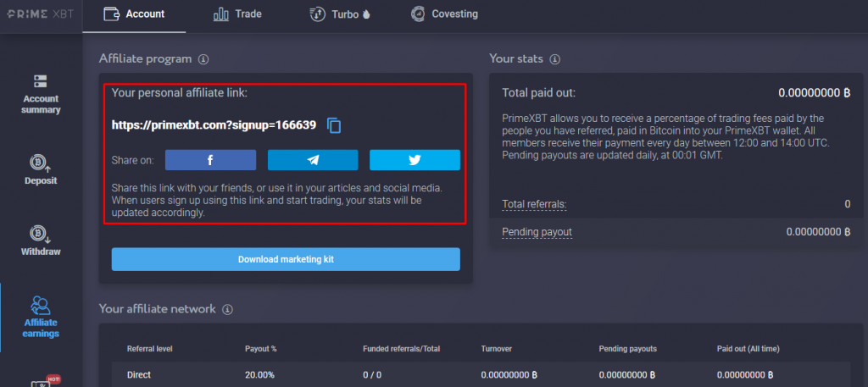Image resolution: width=868 pixels, height=387 pixels.
Task: Click the Direct row Paid out value
Action: (745, 375)
